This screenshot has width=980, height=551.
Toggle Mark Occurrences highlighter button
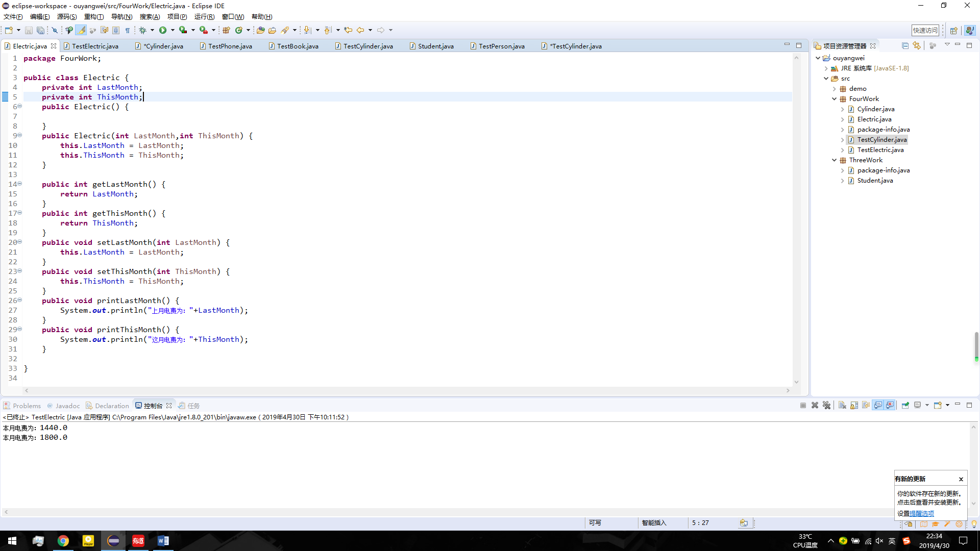[81, 30]
